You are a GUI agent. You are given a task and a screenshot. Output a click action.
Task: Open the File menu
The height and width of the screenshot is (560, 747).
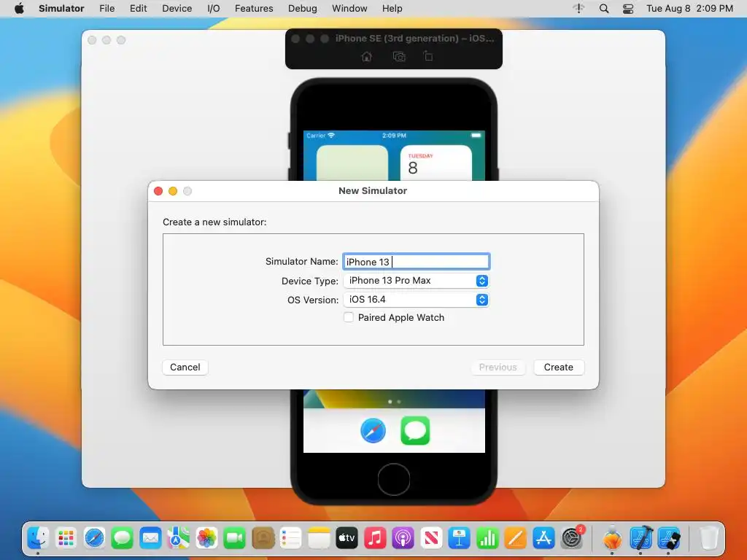pos(107,9)
